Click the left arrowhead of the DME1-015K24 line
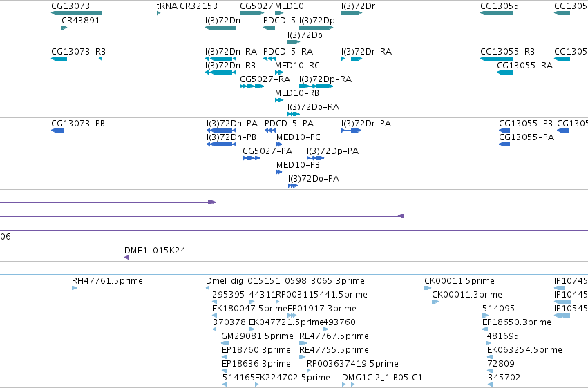Viewport: 588px width, 388px height. (x=126, y=258)
